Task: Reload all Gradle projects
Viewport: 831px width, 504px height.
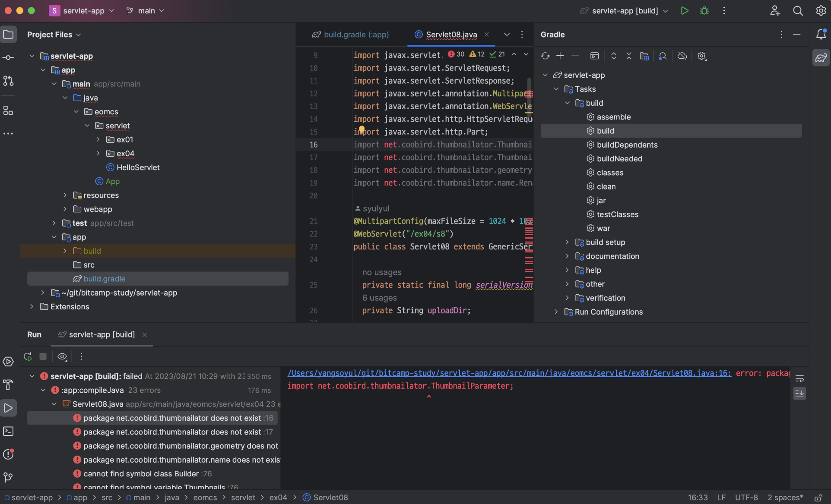Action: (545, 56)
